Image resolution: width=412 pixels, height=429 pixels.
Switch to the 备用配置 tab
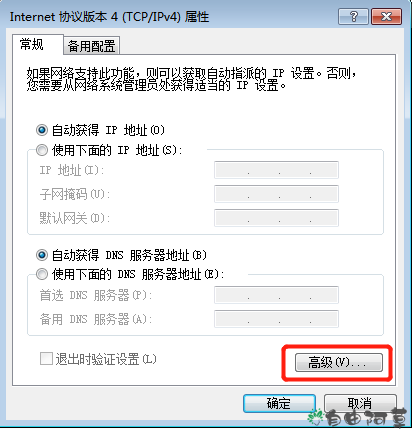tap(91, 46)
